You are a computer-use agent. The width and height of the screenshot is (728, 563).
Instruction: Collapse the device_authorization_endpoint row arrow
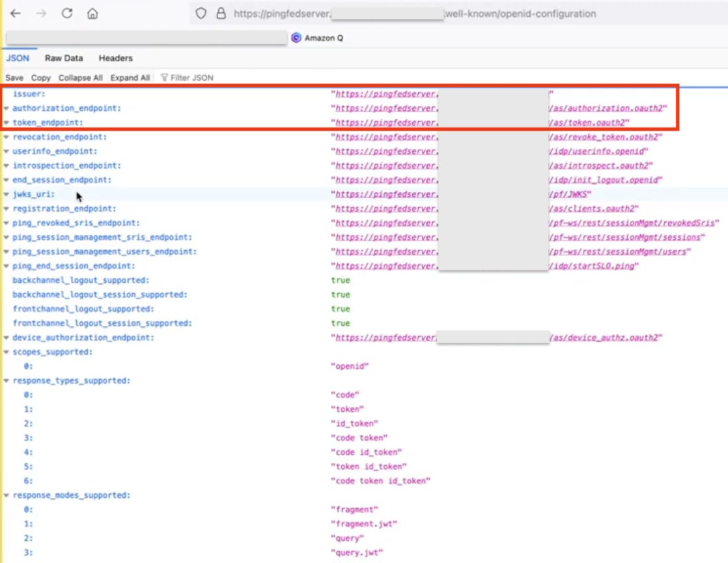7,338
